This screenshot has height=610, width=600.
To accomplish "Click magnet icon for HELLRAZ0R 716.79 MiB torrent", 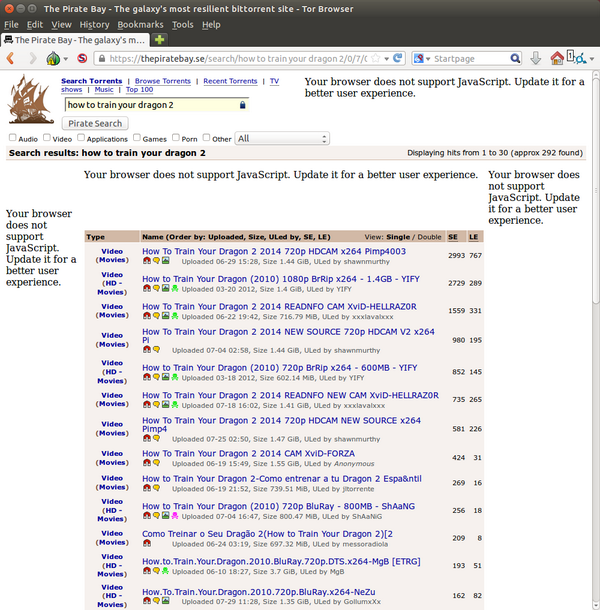I will [x=147, y=316].
